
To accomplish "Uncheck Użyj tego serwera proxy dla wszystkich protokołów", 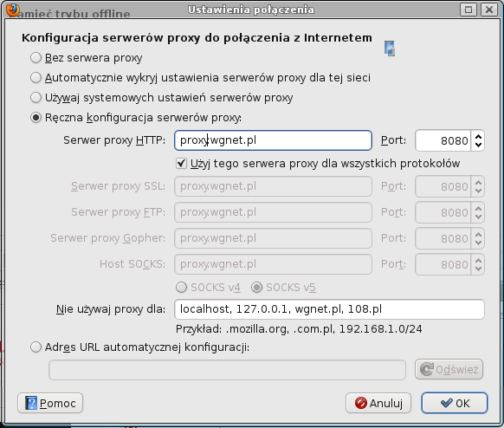I will [181, 164].
